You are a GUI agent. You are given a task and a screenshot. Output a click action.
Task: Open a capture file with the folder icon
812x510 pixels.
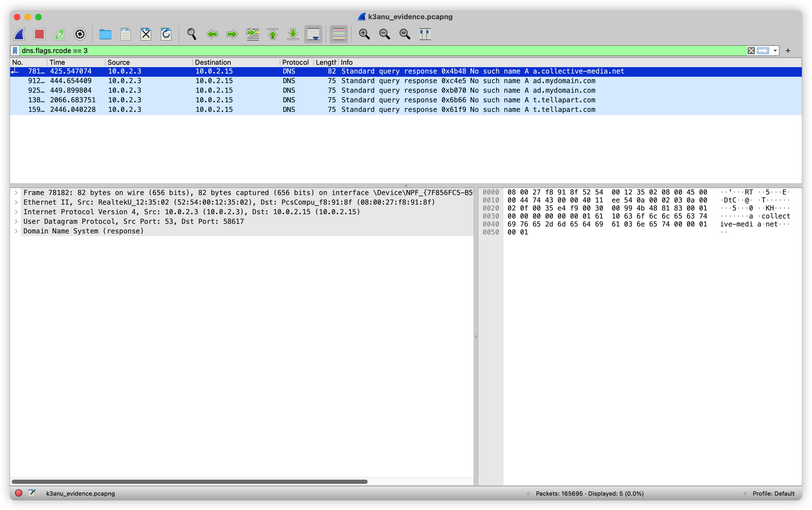(x=105, y=34)
